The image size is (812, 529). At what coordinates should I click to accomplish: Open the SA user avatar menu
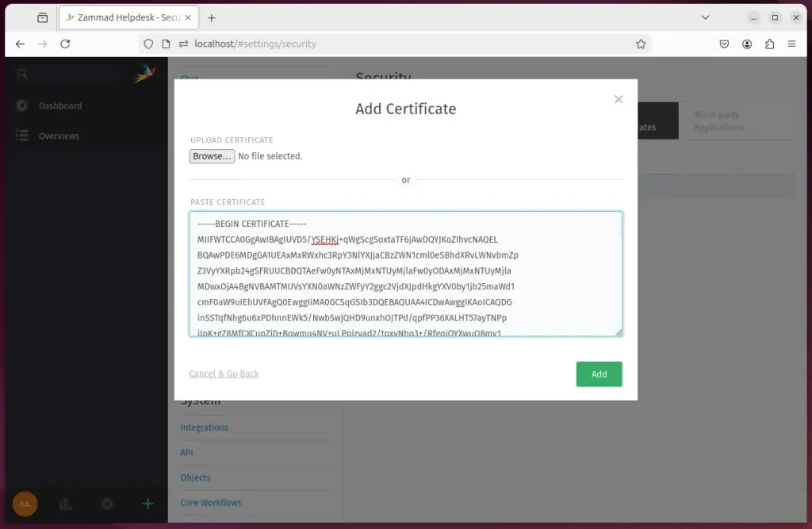click(25, 504)
